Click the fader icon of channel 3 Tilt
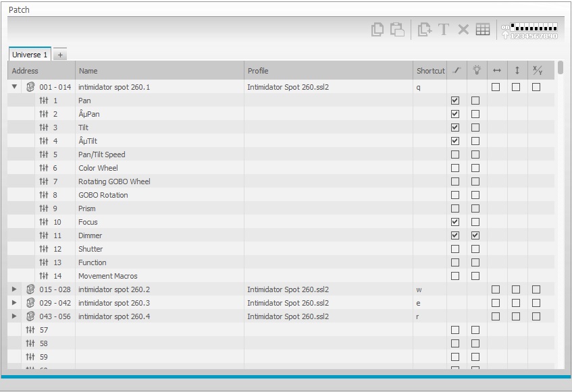This screenshot has height=392, width=572. coord(44,128)
